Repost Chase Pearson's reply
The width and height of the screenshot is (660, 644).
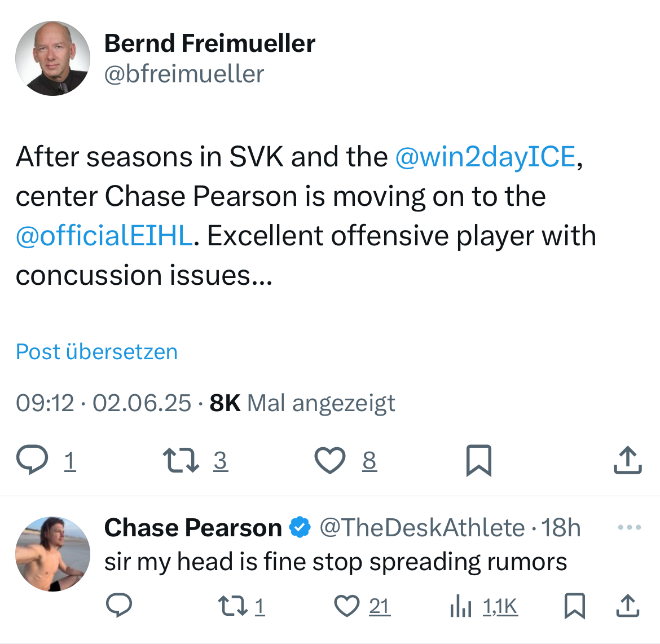point(231,606)
